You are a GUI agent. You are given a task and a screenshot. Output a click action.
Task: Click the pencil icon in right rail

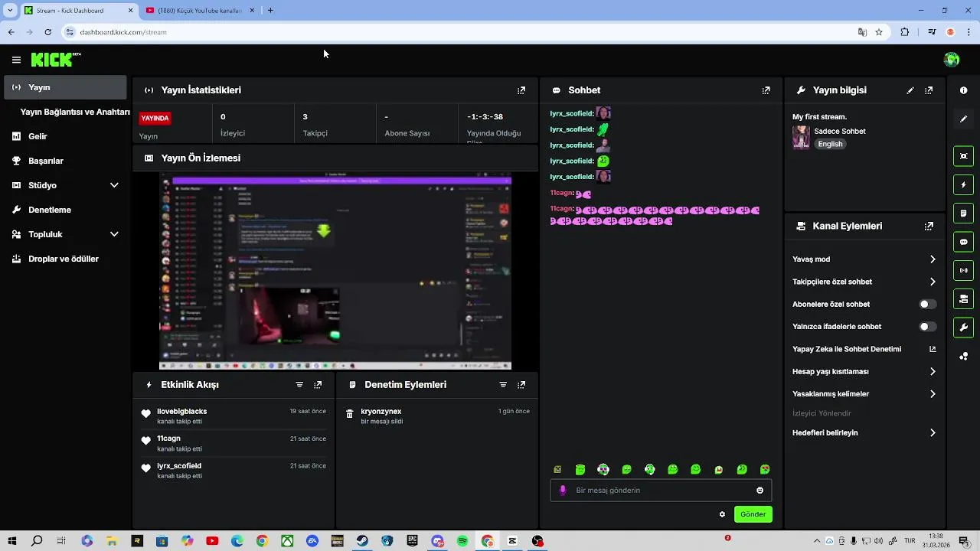coord(963,119)
